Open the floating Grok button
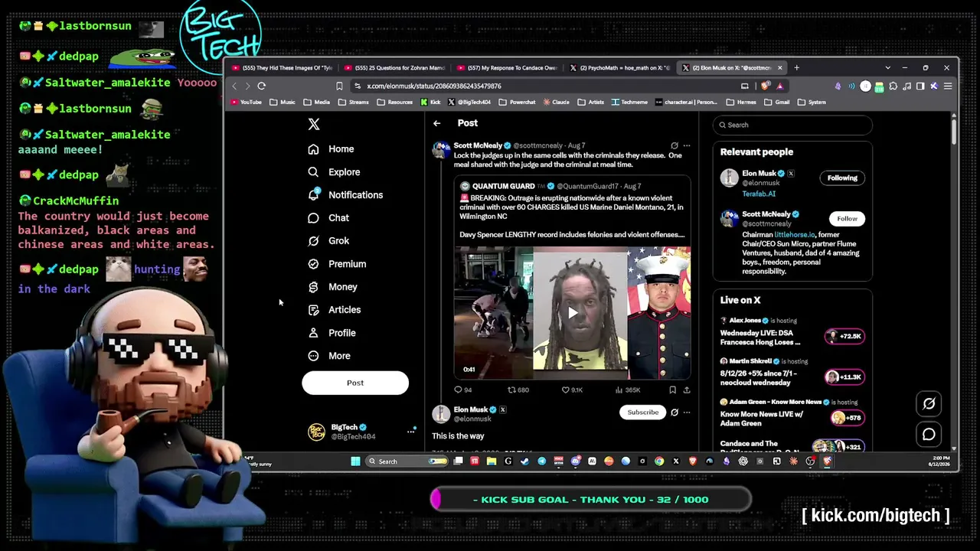The width and height of the screenshot is (980, 551). 929,404
